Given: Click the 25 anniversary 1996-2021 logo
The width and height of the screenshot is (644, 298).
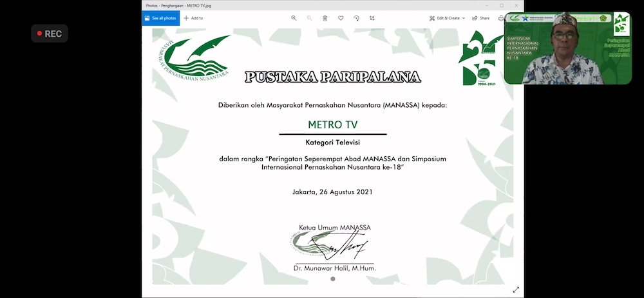Looking at the screenshot, I should [x=480, y=58].
